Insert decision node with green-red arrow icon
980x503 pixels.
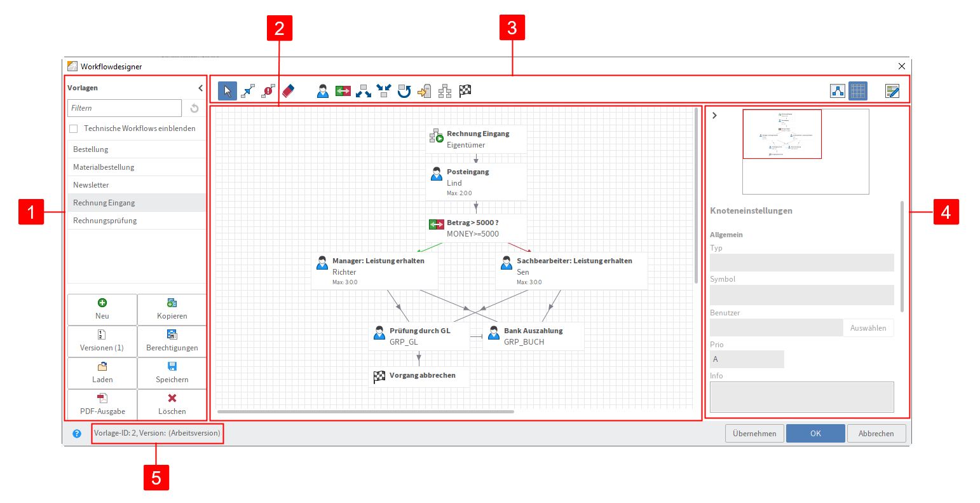(x=343, y=91)
